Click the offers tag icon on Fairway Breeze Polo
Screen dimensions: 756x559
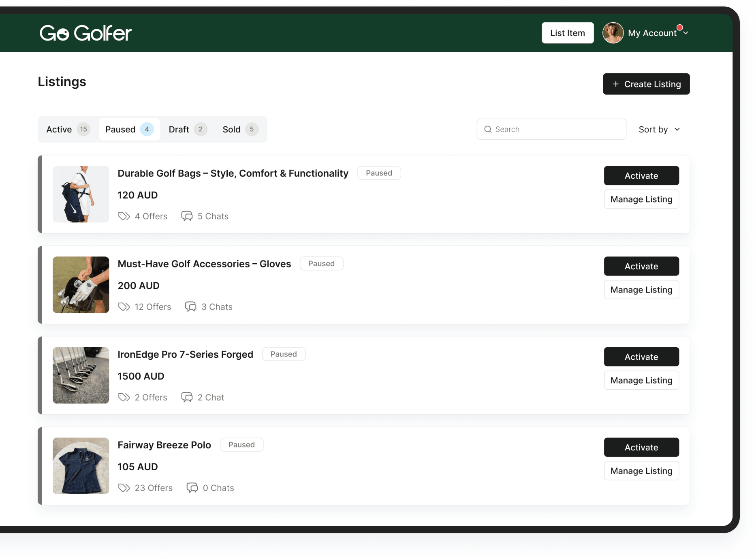tap(124, 488)
